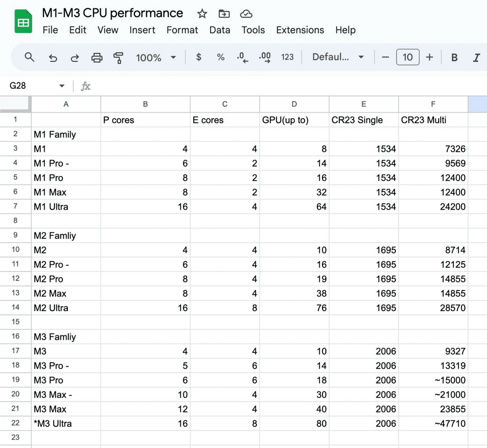The image size is (487, 448).
Task: Click the document title M1-M3 CPU performance
Action: click(x=112, y=13)
